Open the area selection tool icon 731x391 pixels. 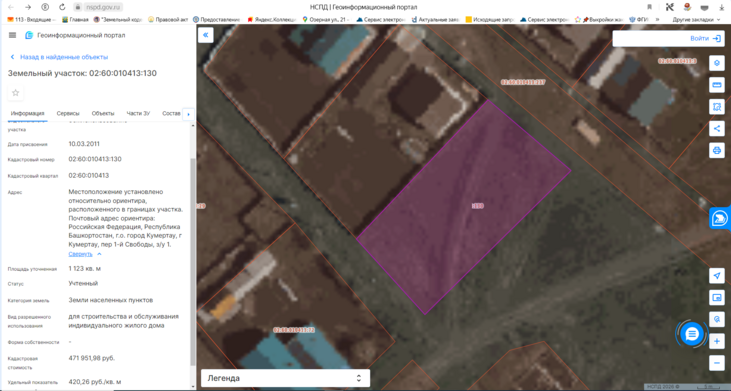(717, 107)
